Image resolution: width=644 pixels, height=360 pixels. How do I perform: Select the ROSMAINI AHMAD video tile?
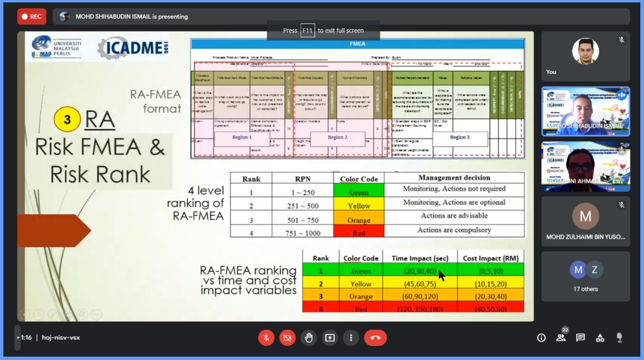(x=585, y=167)
